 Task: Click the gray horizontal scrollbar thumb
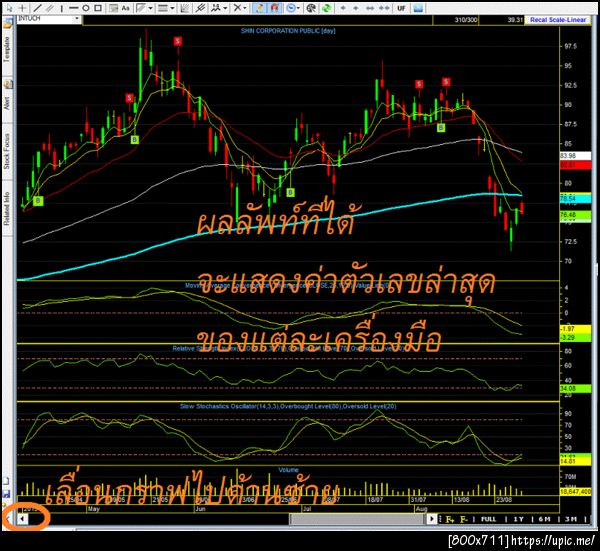coord(358,519)
